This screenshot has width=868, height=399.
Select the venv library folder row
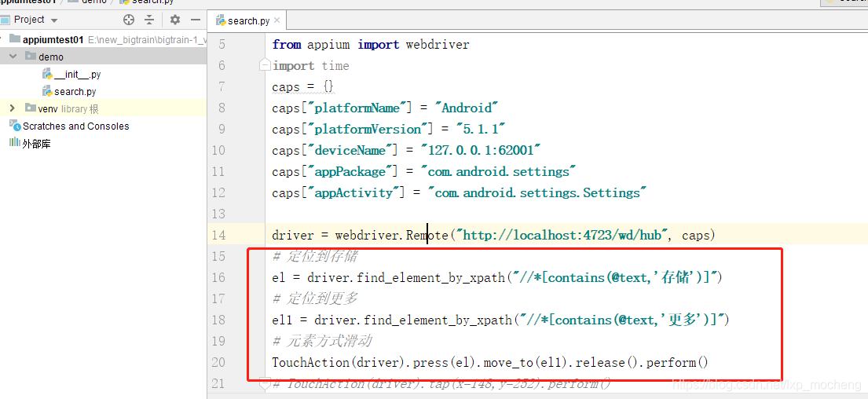click(x=103, y=108)
